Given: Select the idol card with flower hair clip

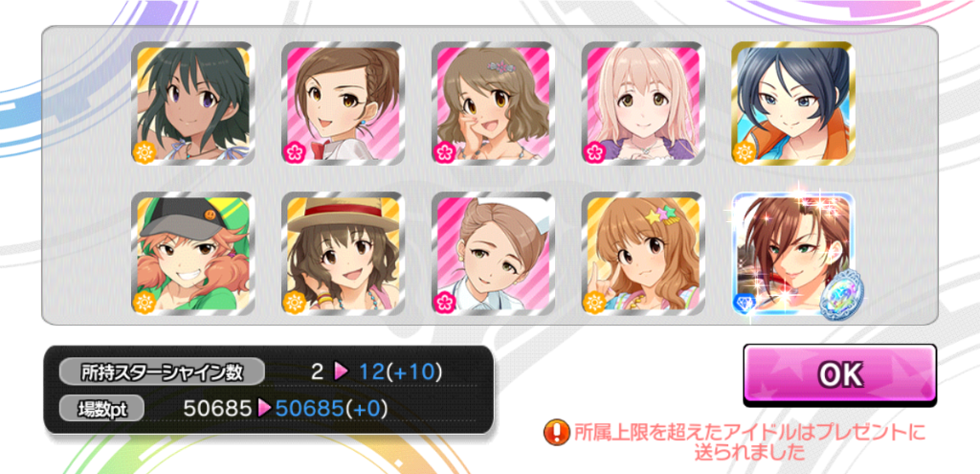Looking at the screenshot, I should [493, 103].
